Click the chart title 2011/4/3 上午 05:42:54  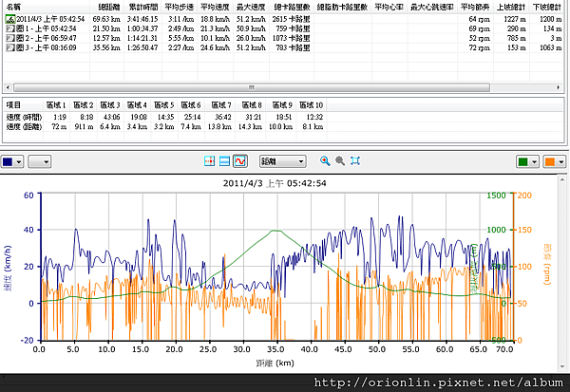[275, 183]
